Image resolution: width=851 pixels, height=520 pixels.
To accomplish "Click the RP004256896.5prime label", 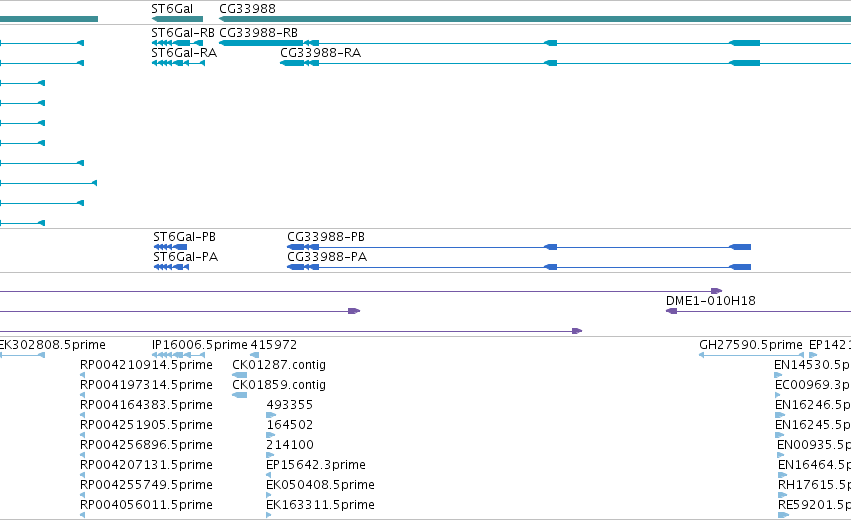I will pyautogui.click(x=147, y=445).
